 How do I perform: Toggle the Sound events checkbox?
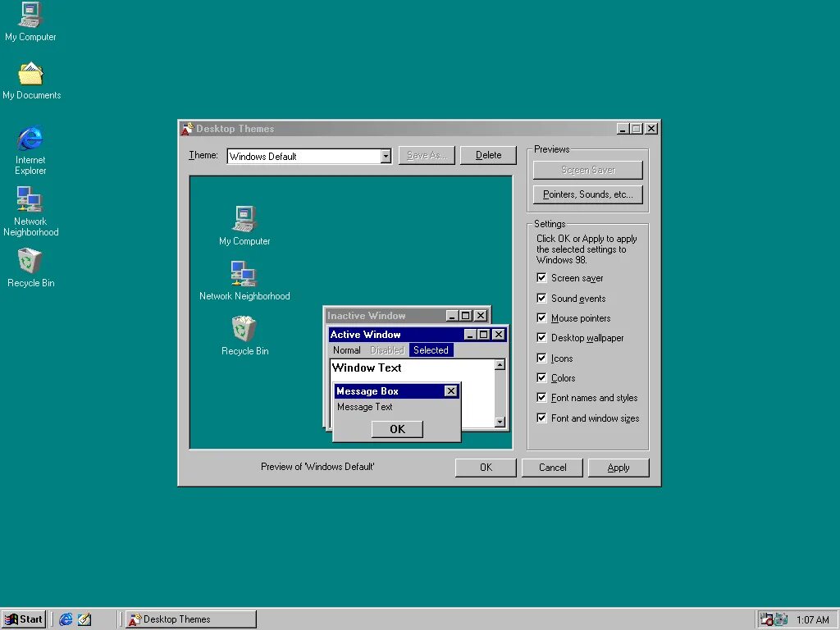click(x=541, y=298)
